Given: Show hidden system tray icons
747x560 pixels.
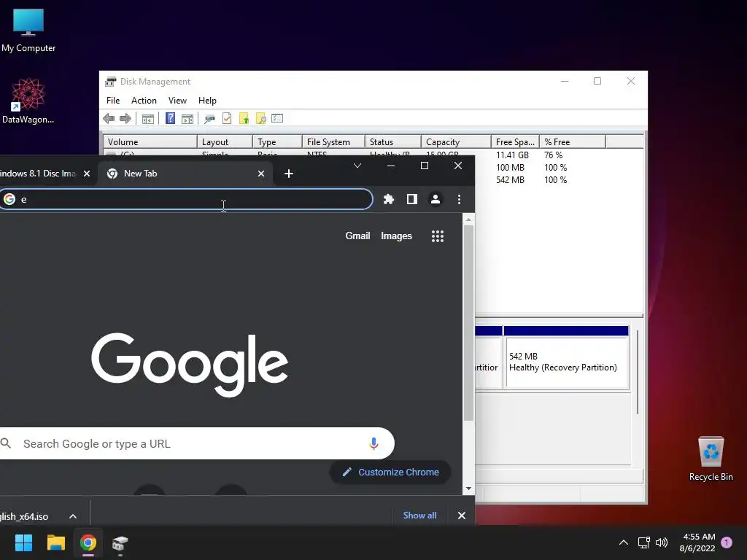Looking at the screenshot, I should 623,542.
